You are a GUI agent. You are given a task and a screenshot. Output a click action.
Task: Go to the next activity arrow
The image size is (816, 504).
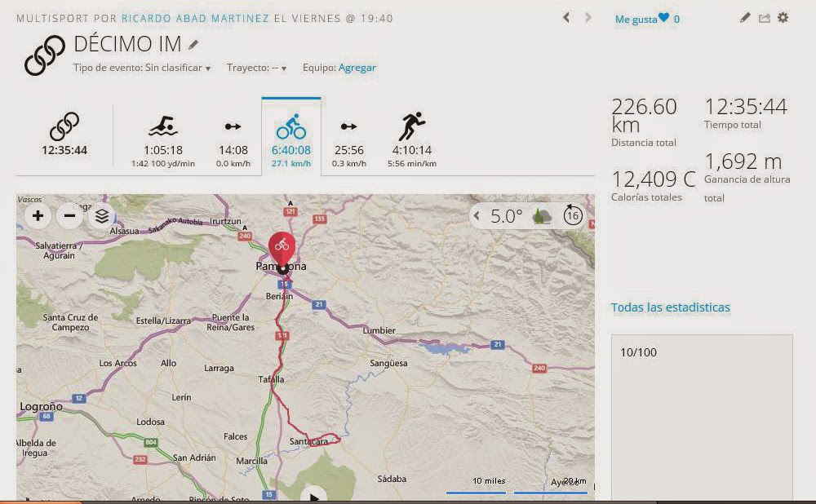588,17
